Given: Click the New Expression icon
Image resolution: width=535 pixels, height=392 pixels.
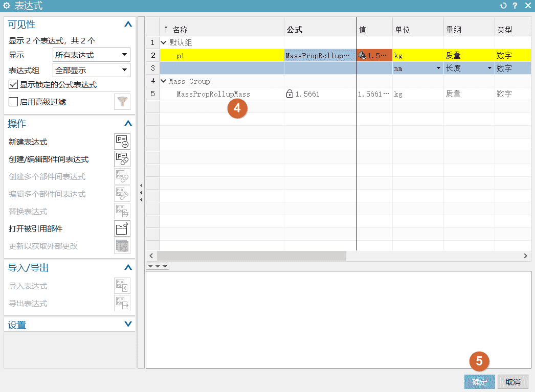Looking at the screenshot, I should tap(122, 142).
